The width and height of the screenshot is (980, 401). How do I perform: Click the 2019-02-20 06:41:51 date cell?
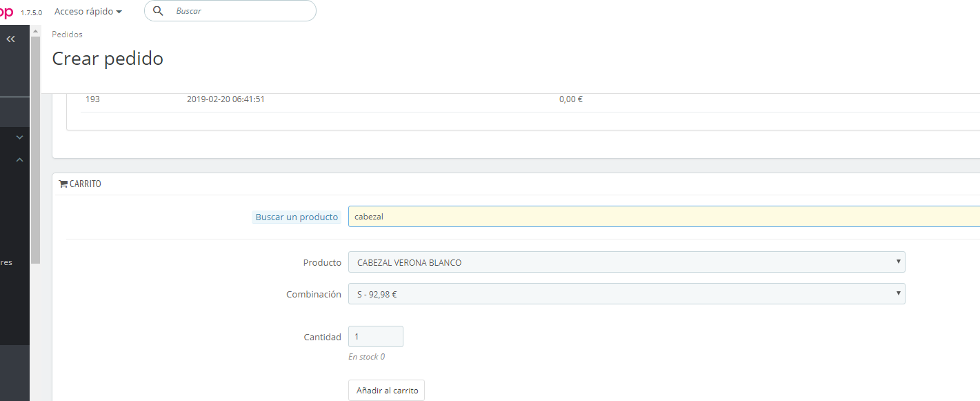226,99
